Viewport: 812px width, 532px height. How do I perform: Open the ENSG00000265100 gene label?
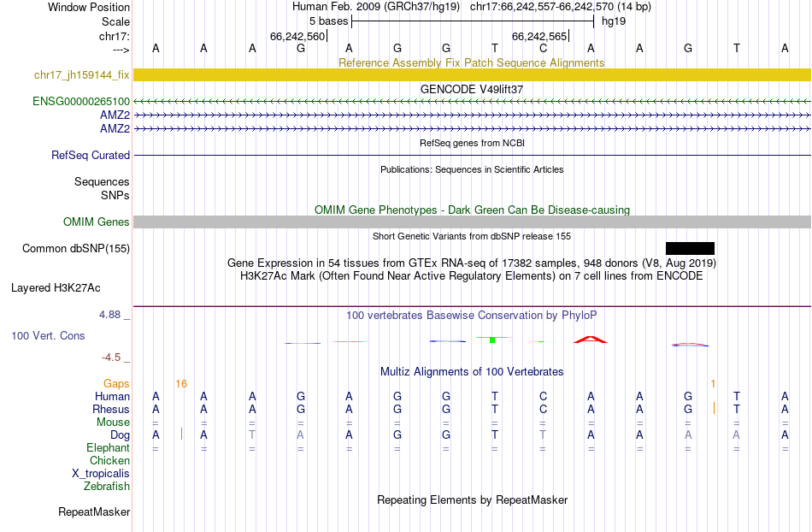(x=81, y=102)
